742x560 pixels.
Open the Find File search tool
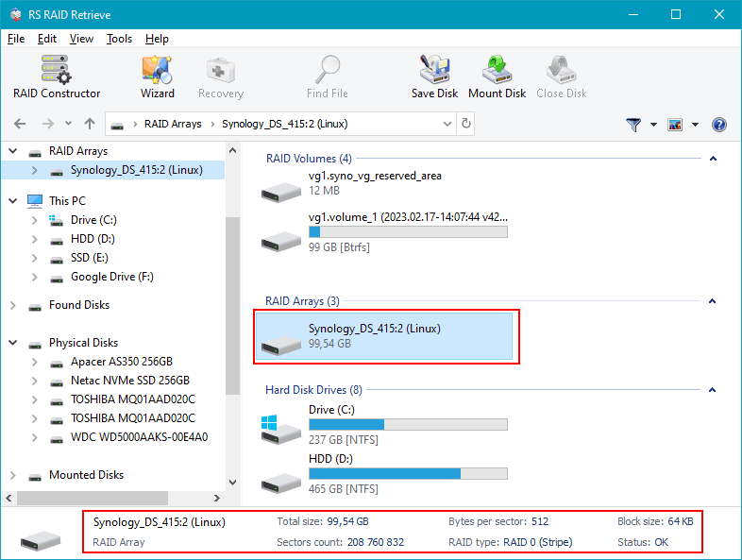[x=327, y=76]
